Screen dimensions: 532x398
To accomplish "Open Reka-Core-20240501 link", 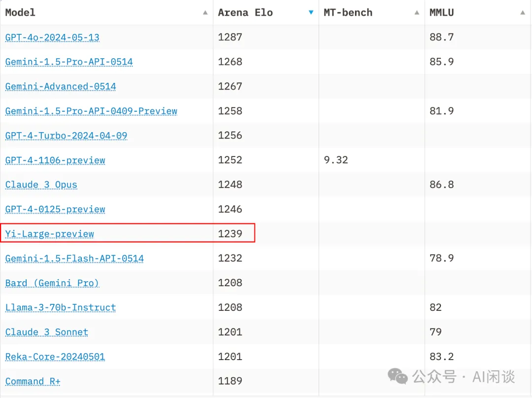I will tap(55, 357).
